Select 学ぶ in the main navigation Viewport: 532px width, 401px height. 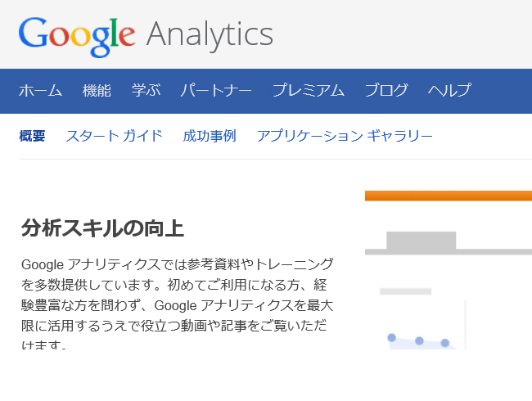click(x=146, y=91)
